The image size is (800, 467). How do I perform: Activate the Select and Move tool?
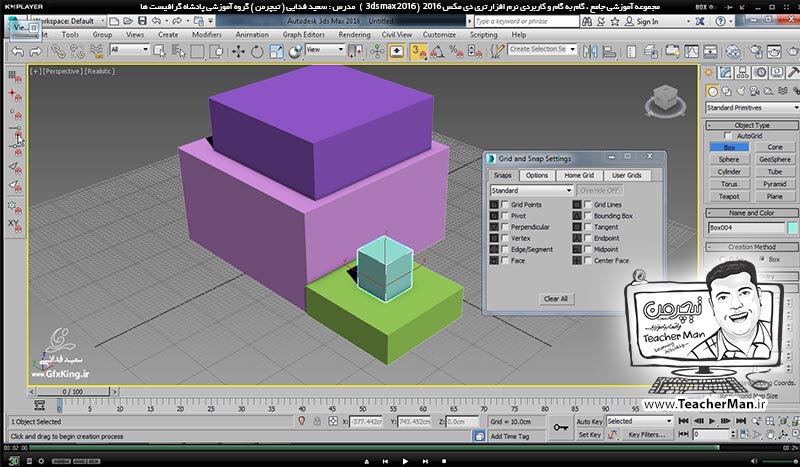238,51
